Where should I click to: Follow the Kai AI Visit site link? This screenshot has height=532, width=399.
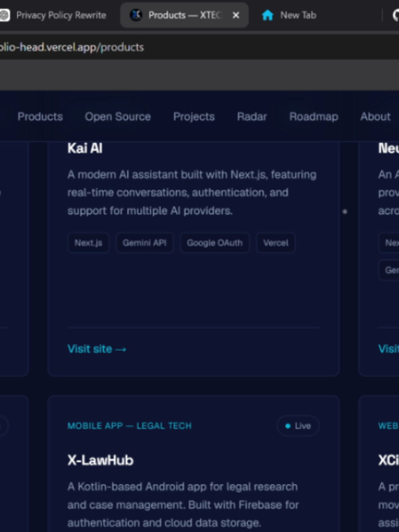click(97, 349)
